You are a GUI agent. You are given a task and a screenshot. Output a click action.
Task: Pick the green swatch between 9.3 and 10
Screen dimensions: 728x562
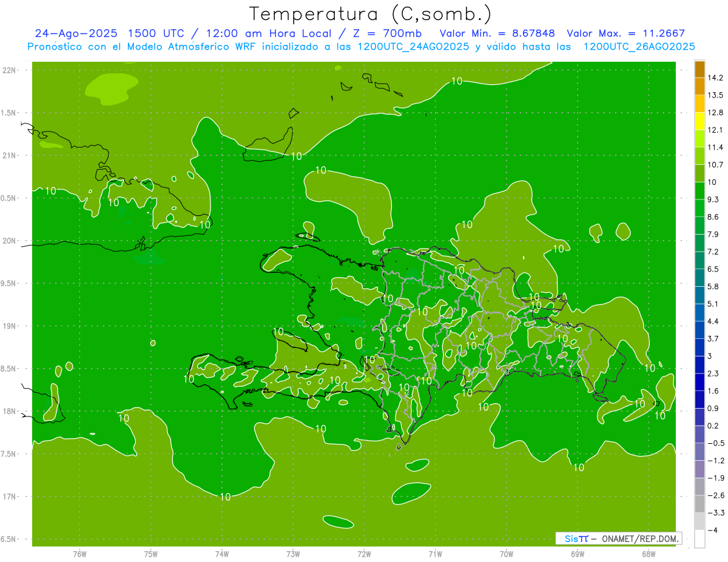pos(699,191)
